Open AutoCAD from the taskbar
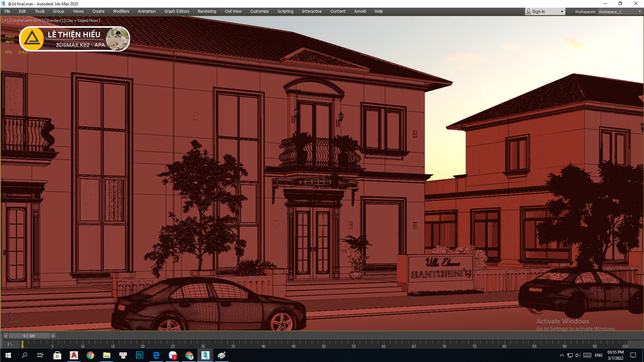 pos(74,355)
